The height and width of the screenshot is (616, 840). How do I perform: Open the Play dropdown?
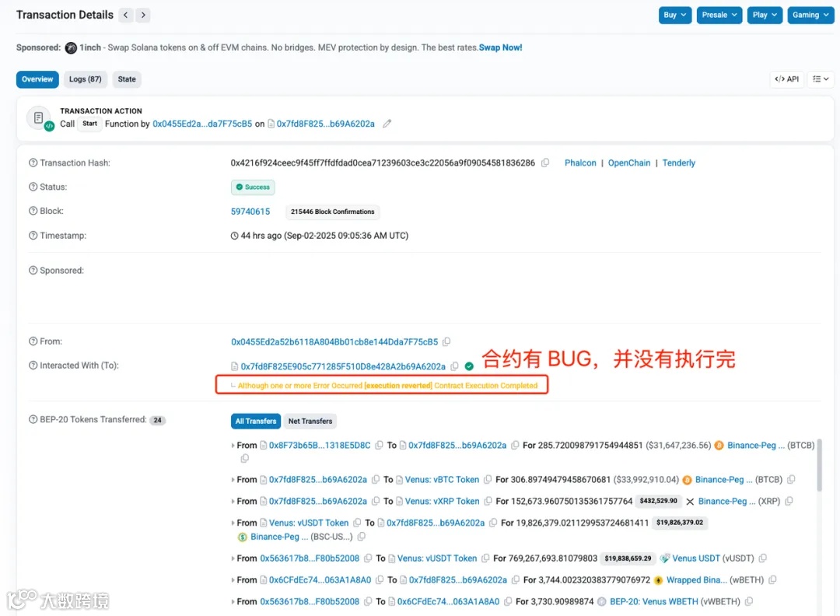[765, 15]
